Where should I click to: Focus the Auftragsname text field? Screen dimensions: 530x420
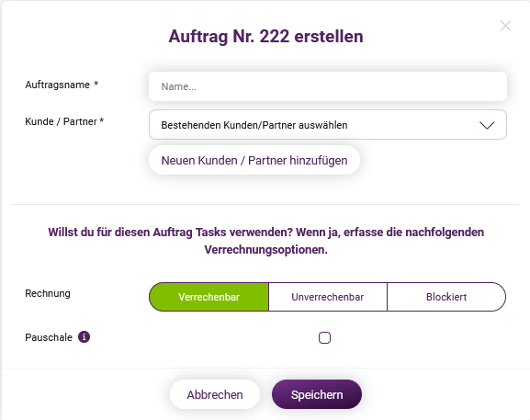pyautogui.click(x=328, y=86)
